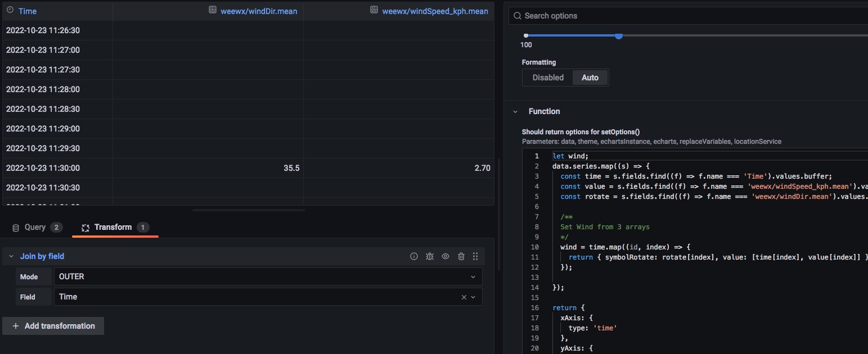This screenshot has width=868, height=354.
Task: Clear the Time field selection
Action: 464,297
